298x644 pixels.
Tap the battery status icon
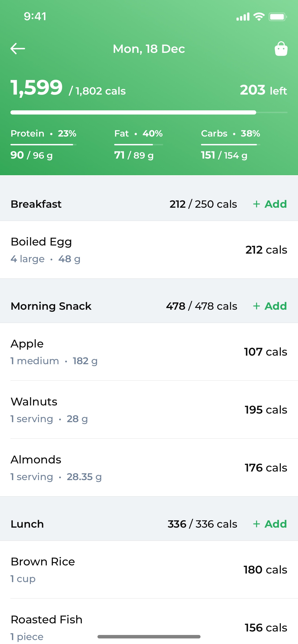click(x=278, y=17)
